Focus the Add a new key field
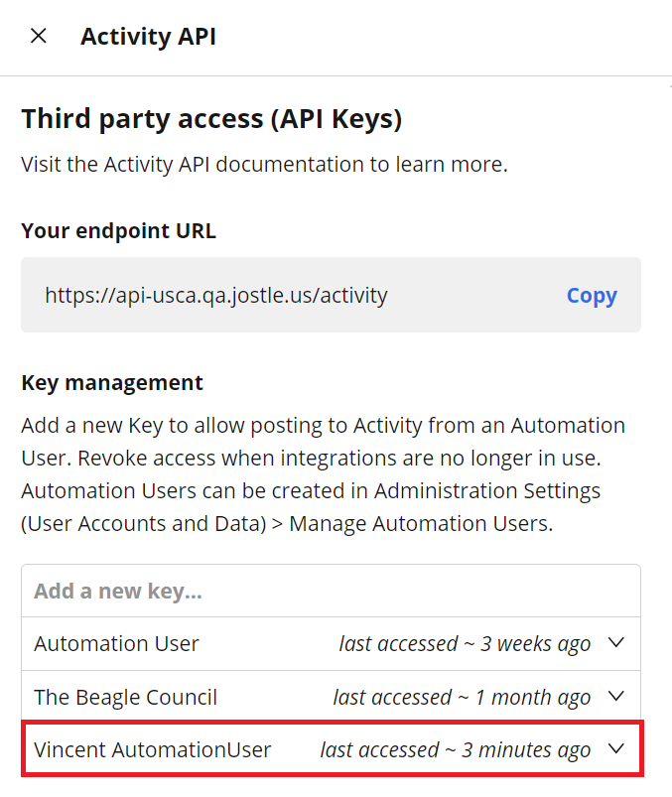Viewport: 672px width, 797px height. tap(331, 591)
